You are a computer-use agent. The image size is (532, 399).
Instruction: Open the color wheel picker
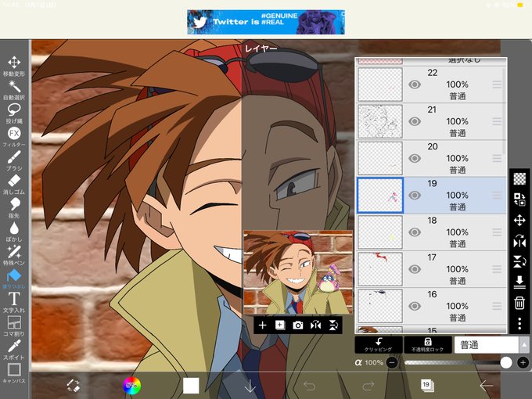coord(131,386)
